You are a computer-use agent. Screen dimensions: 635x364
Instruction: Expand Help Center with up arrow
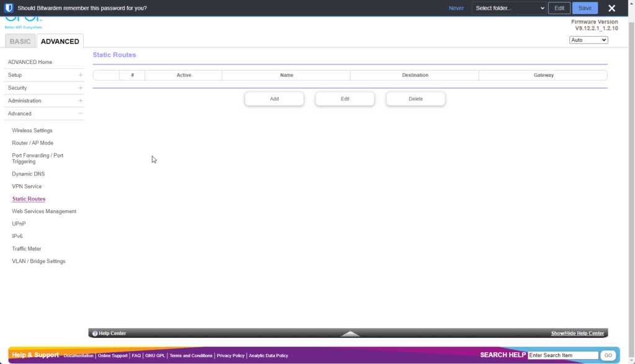click(x=350, y=334)
